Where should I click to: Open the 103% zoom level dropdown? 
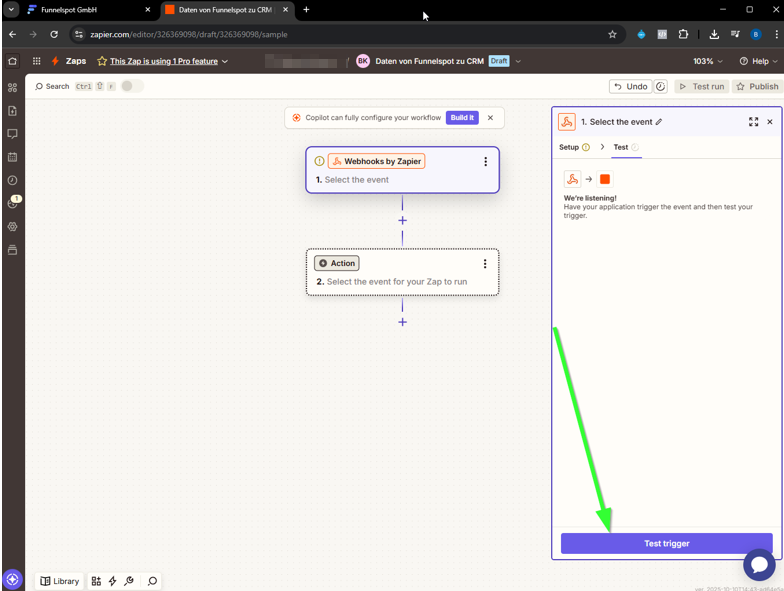coord(708,61)
